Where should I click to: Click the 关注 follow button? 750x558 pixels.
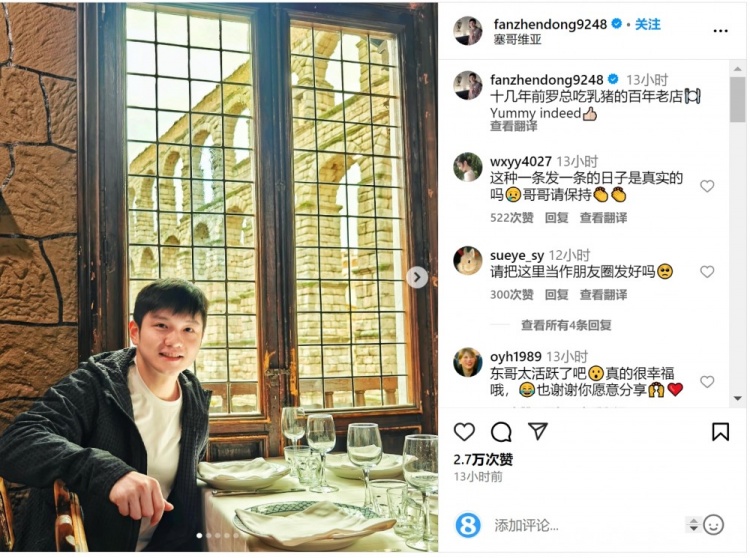[x=648, y=24]
